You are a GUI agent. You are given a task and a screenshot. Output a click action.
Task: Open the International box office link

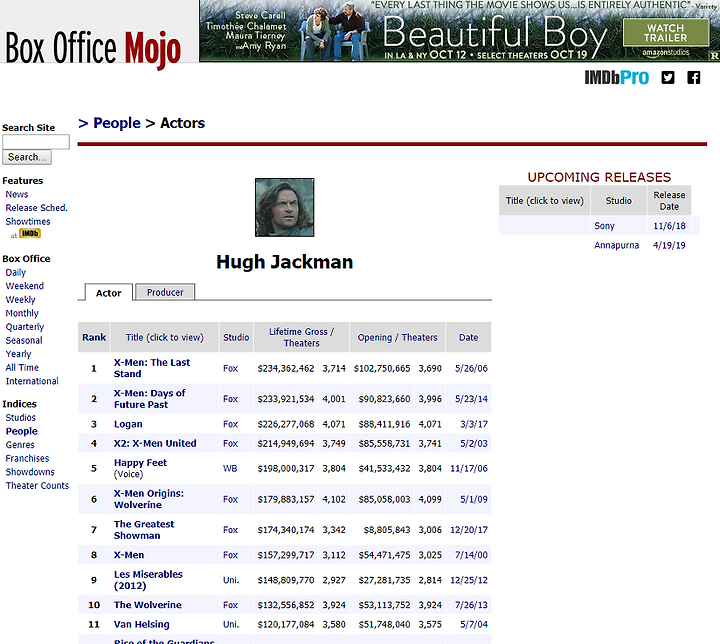(32, 381)
